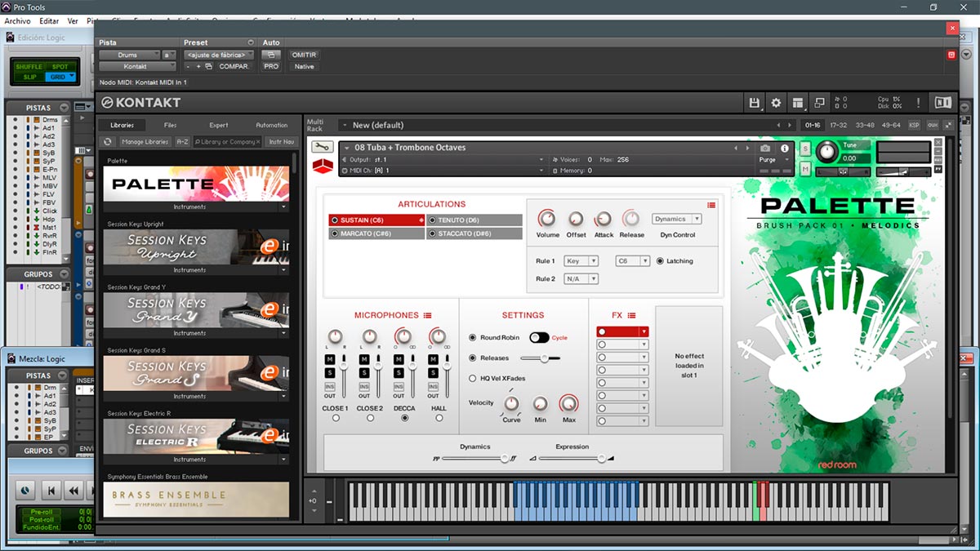Expand the Palette library Instruments bar
The width and height of the screenshot is (980, 551).
pyautogui.click(x=196, y=207)
